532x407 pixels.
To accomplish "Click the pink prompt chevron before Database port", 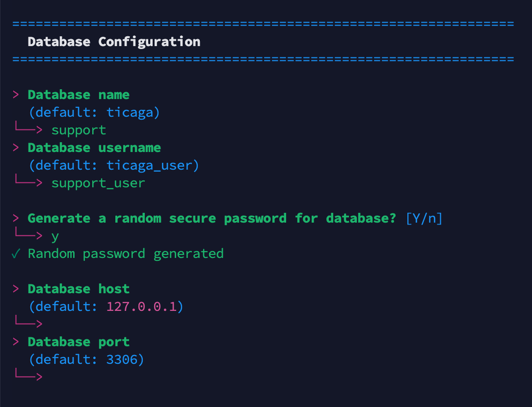I will (x=16, y=342).
